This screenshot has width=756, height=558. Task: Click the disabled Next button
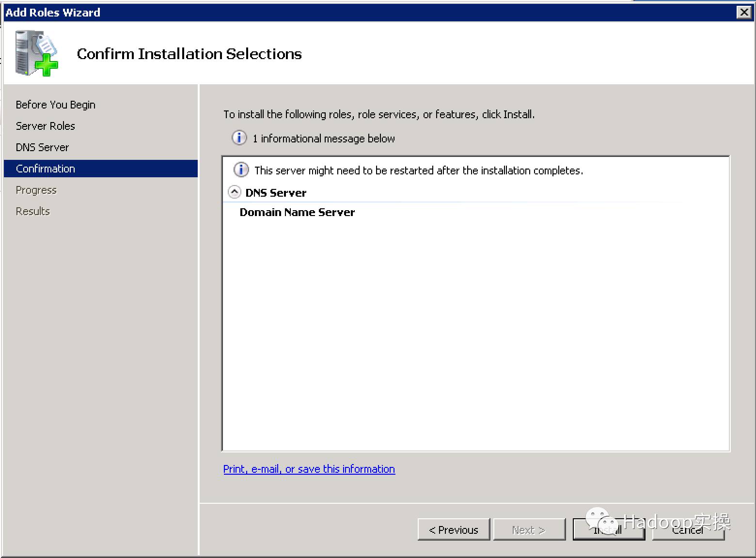pyautogui.click(x=529, y=529)
